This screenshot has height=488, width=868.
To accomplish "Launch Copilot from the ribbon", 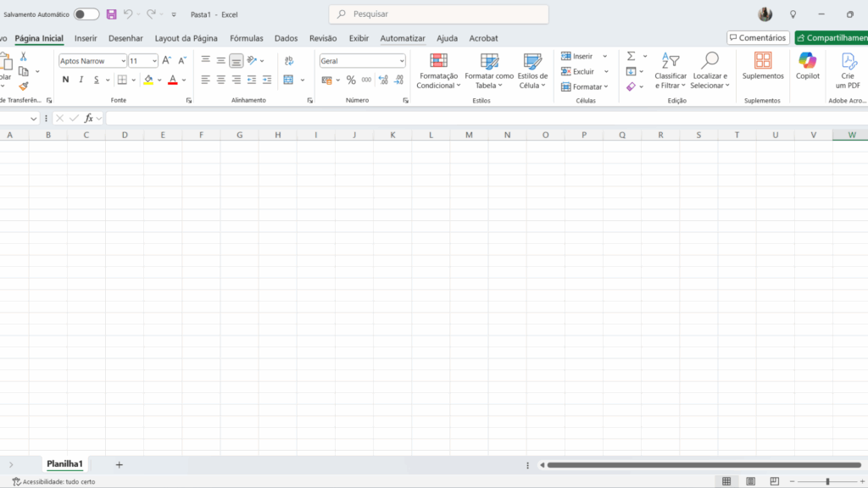I will (807, 66).
